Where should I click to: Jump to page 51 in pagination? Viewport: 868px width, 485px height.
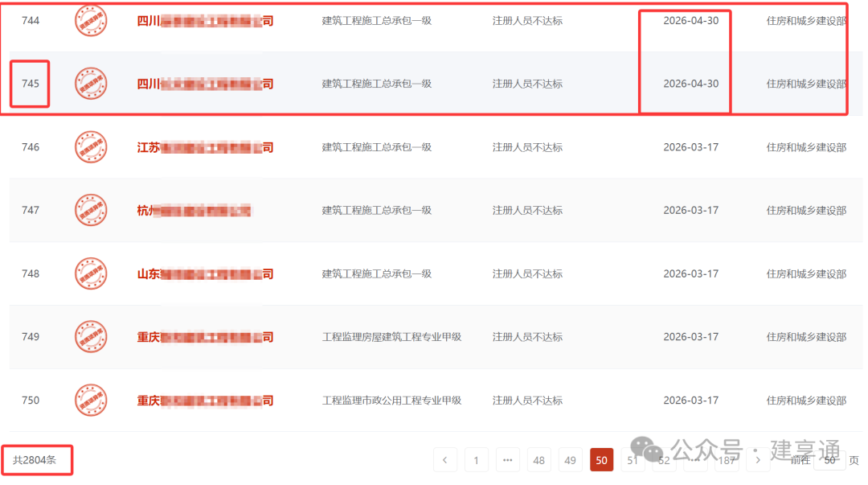pos(633,460)
